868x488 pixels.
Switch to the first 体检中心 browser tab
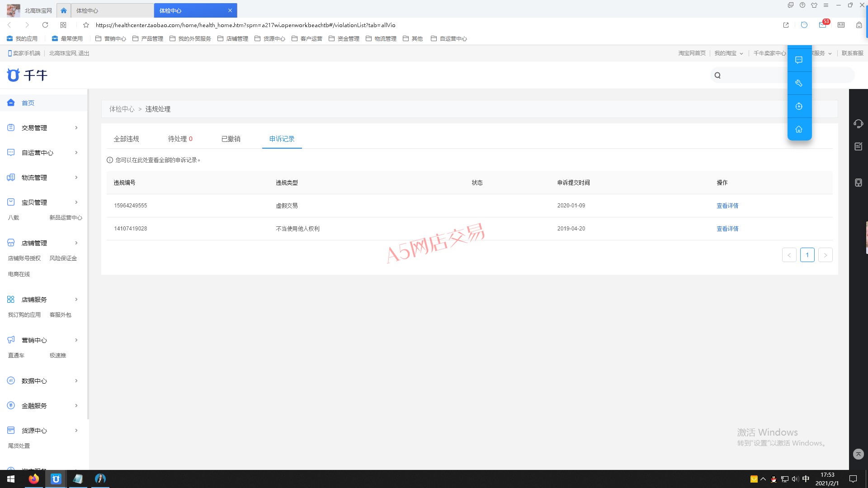112,10
